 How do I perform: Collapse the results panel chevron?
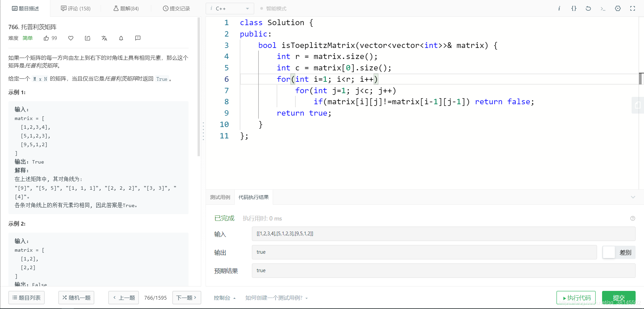click(633, 197)
